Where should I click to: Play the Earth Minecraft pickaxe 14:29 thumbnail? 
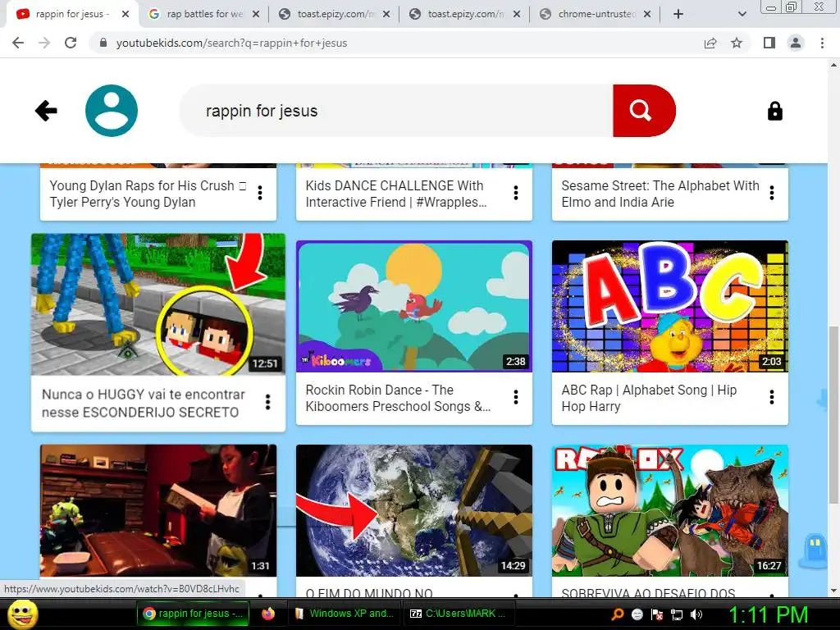point(414,510)
